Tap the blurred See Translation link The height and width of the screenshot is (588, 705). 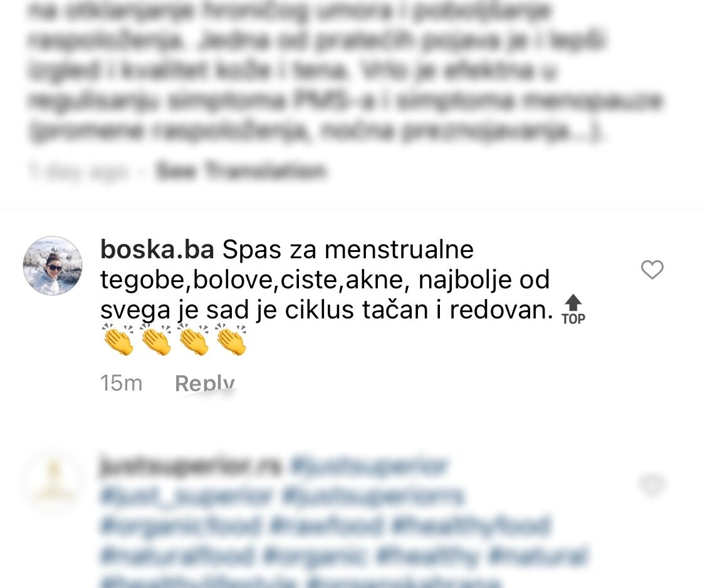pyautogui.click(x=241, y=171)
